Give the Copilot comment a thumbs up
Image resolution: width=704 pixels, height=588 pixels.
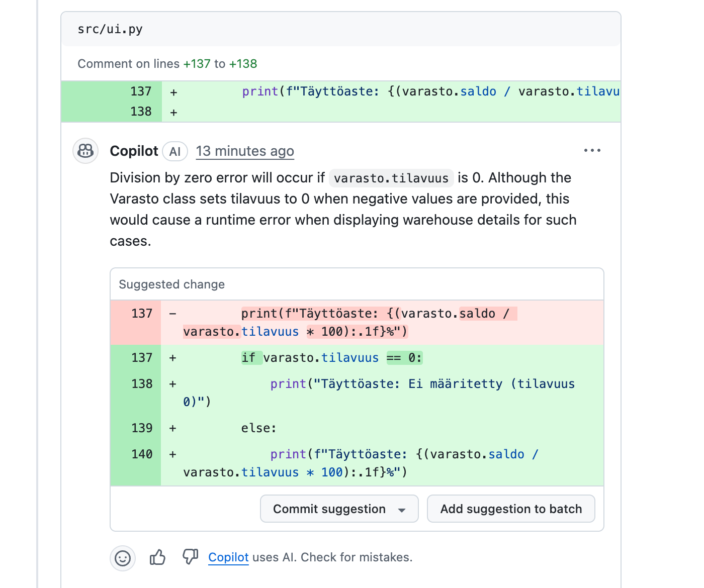[157, 557]
